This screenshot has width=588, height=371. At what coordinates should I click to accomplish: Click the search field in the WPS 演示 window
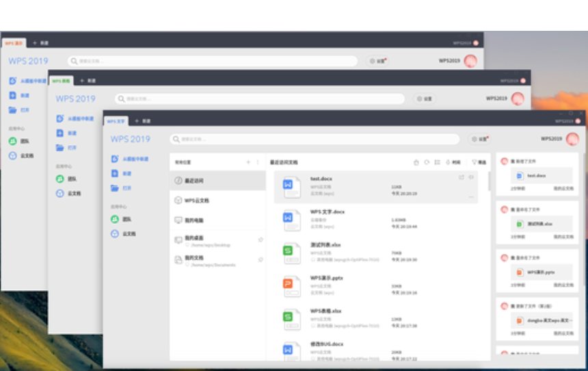pyautogui.click(x=213, y=61)
